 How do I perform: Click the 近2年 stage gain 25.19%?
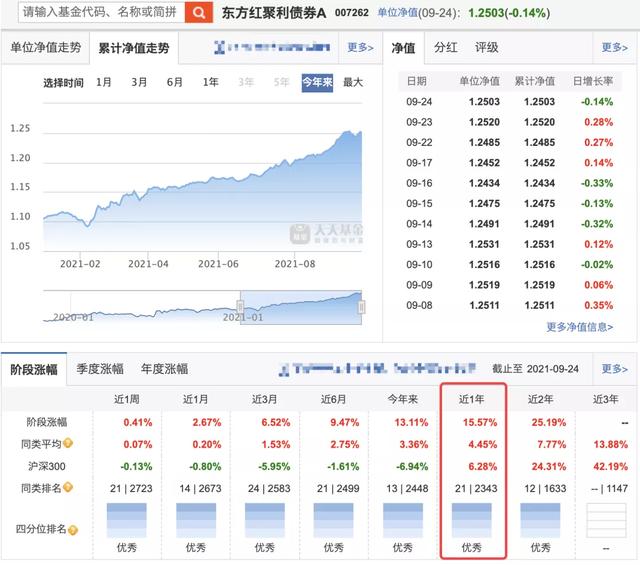(x=549, y=422)
